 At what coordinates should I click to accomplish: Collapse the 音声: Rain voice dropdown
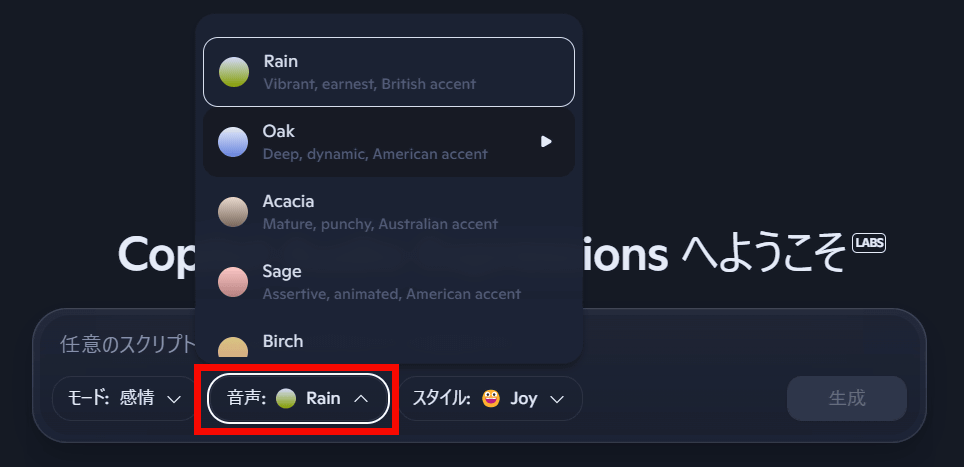point(298,399)
